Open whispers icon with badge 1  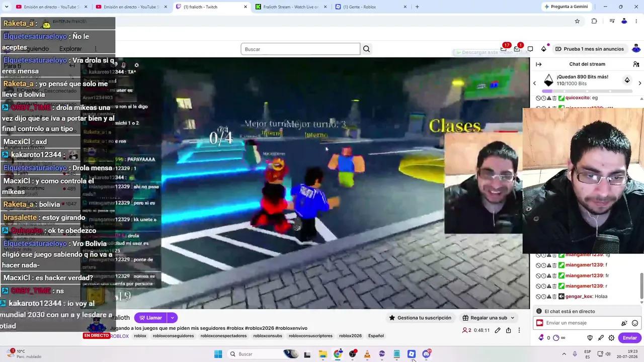[517, 49]
